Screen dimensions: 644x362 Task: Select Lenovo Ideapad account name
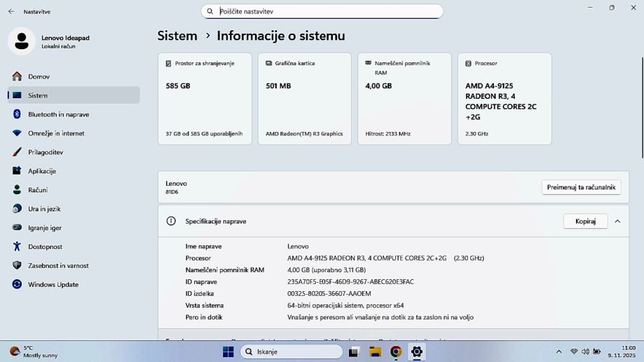(65, 38)
